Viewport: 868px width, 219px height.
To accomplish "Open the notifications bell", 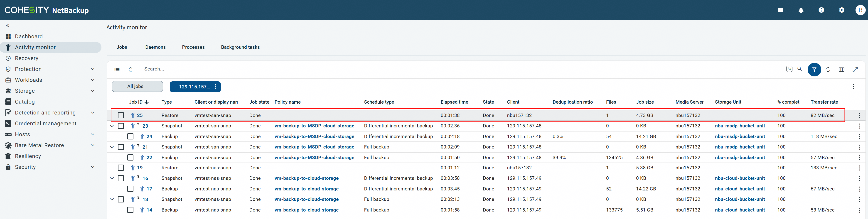I will [801, 10].
